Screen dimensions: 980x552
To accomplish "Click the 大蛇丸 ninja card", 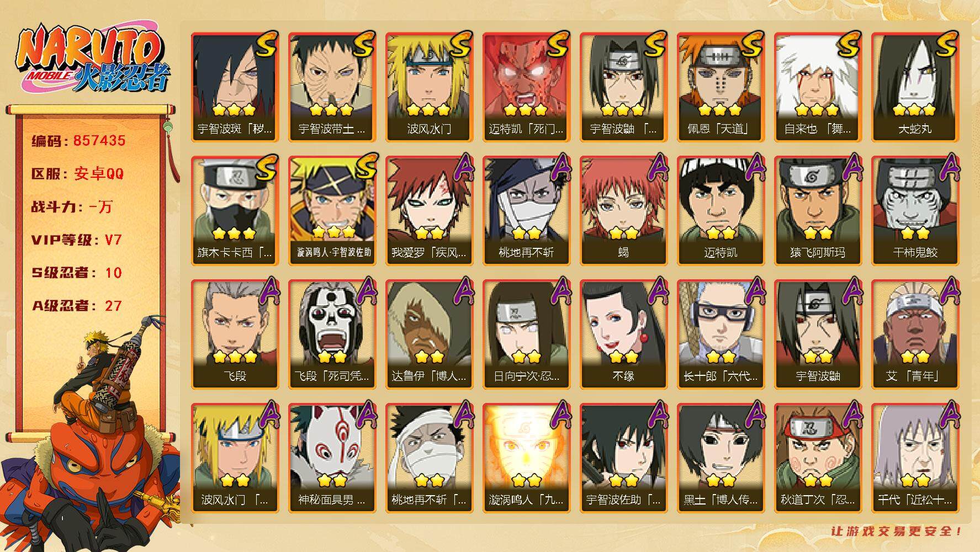I will click(915, 87).
